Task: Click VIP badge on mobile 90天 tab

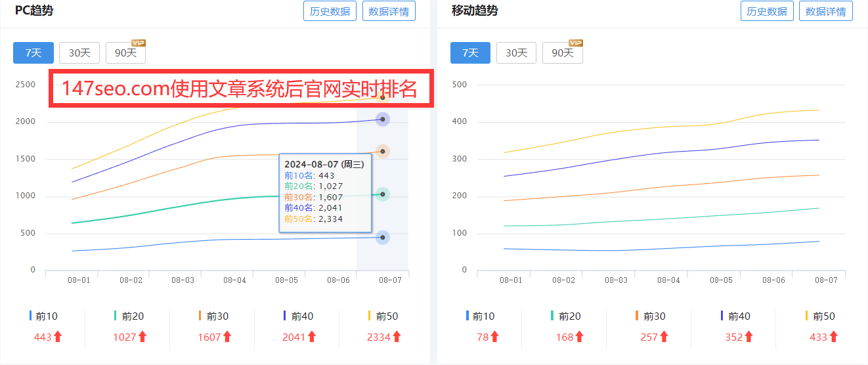Action: pos(576,43)
